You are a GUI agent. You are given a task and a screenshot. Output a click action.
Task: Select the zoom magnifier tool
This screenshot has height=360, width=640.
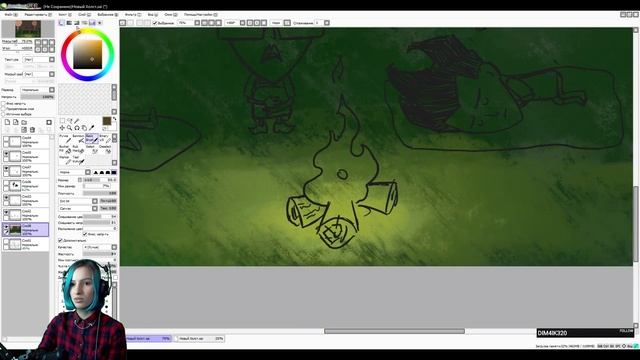tap(69, 128)
